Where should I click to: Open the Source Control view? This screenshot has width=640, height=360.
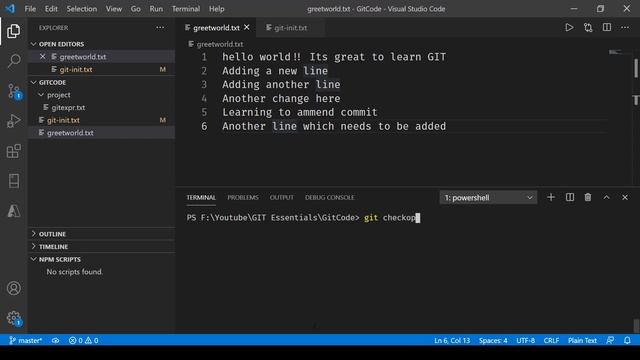pyautogui.click(x=14, y=91)
